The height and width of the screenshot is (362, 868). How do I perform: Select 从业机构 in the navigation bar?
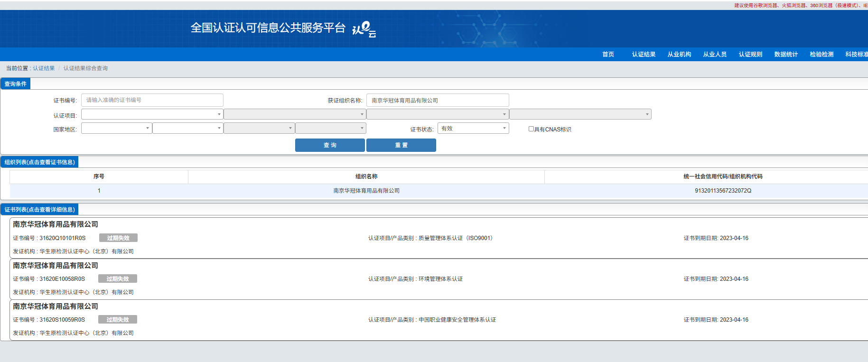click(679, 55)
